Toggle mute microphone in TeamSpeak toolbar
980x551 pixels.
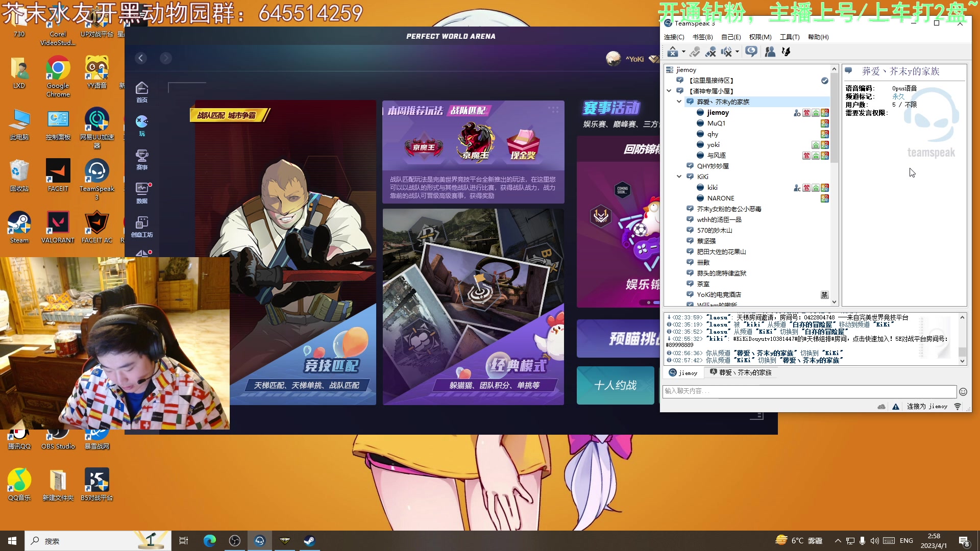pyautogui.click(x=710, y=52)
